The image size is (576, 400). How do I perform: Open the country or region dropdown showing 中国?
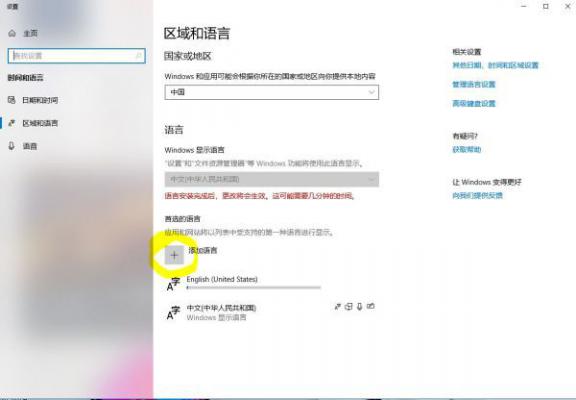271,92
